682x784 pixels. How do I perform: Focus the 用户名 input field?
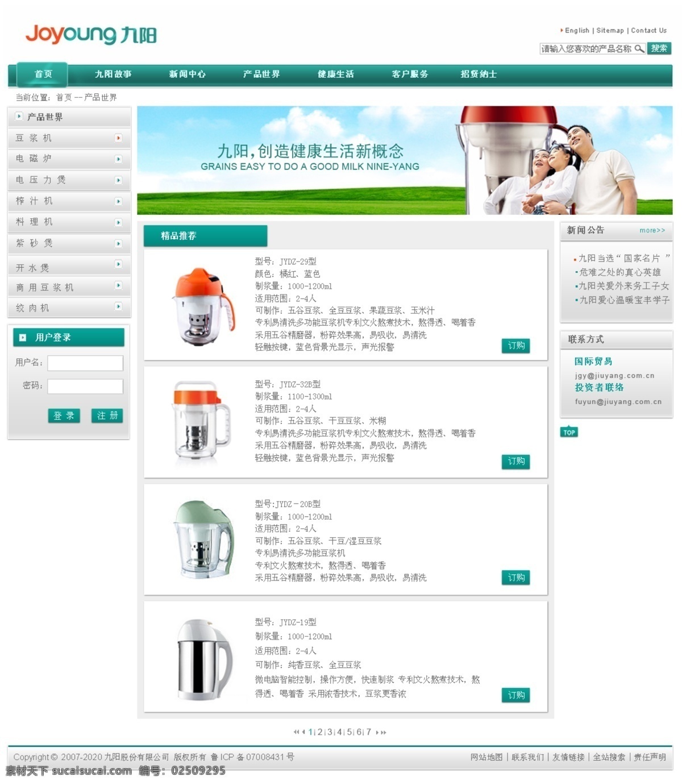[x=85, y=363]
